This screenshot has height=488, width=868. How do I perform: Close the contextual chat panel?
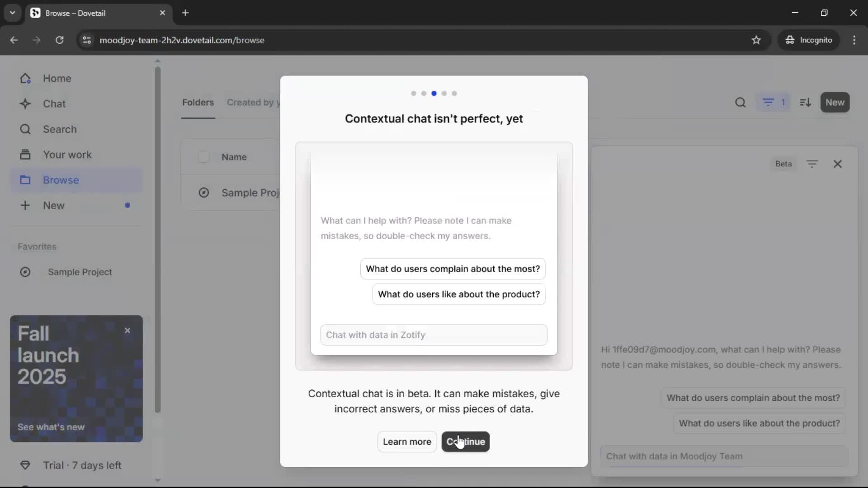837,164
